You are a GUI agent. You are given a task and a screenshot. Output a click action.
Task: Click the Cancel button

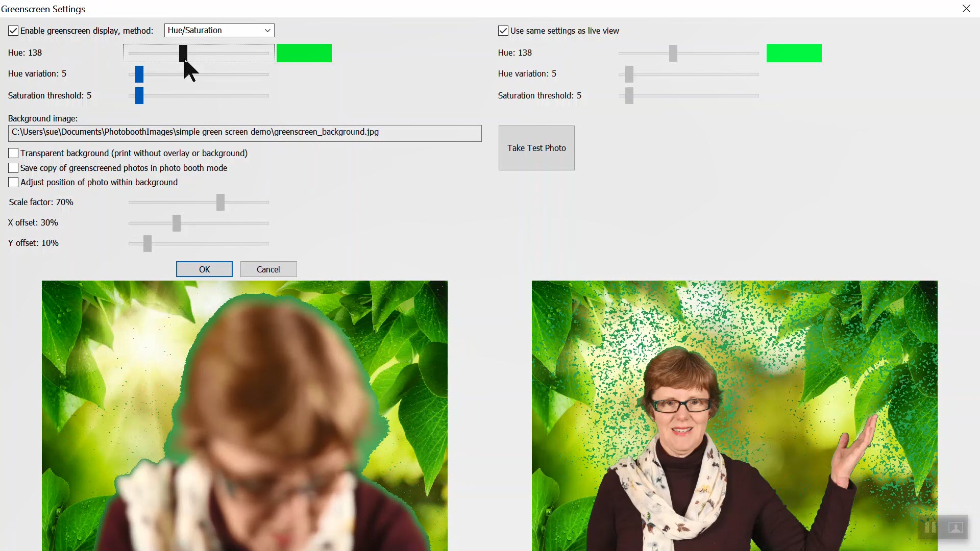click(x=268, y=269)
